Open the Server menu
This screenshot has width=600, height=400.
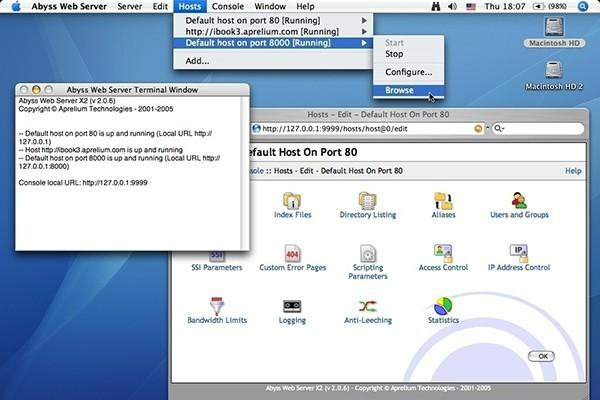click(130, 7)
